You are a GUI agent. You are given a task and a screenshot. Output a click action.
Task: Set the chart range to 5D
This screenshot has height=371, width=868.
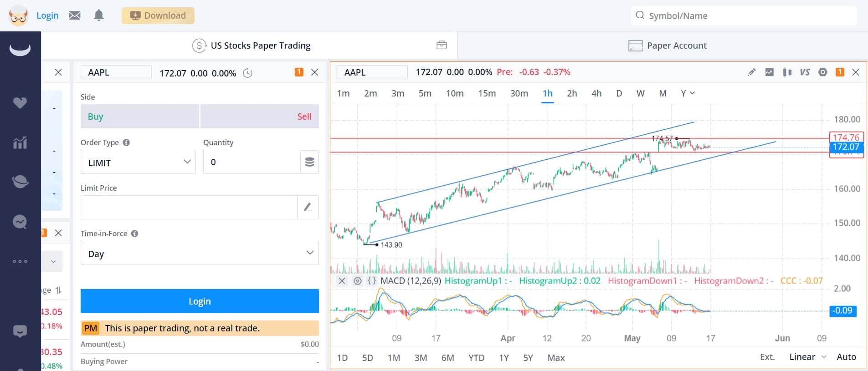click(x=367, y=358)
